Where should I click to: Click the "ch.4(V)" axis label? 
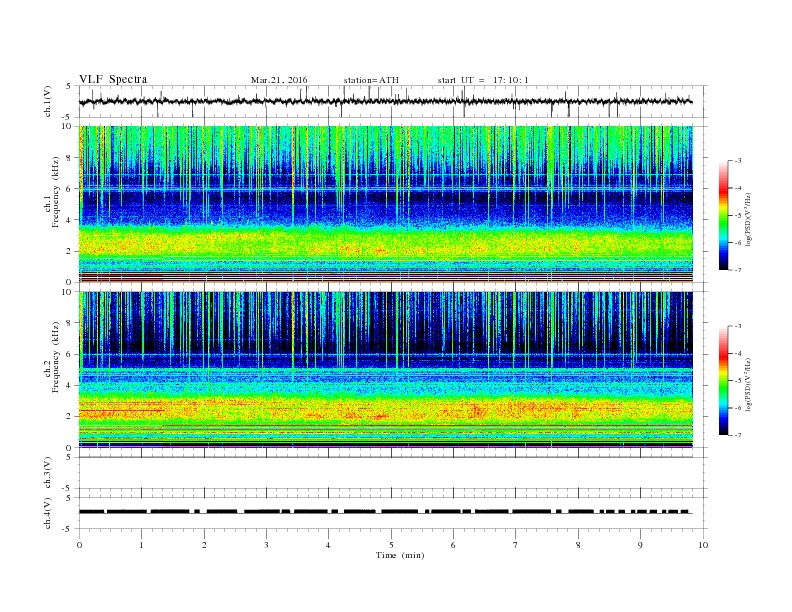tap(48, 513)
